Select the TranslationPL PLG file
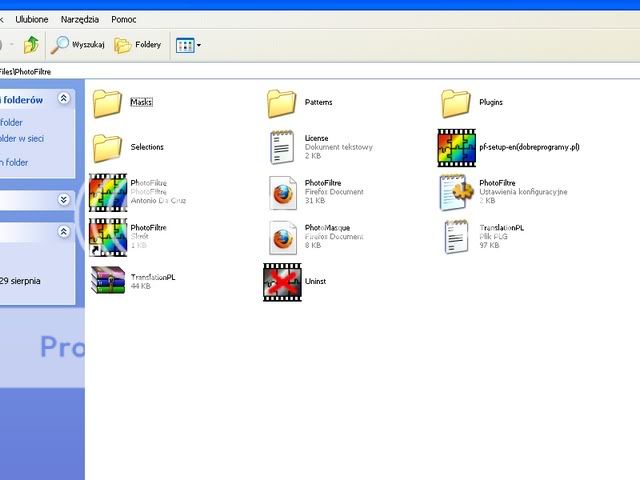The image size is (640, 480). point(456,236)
